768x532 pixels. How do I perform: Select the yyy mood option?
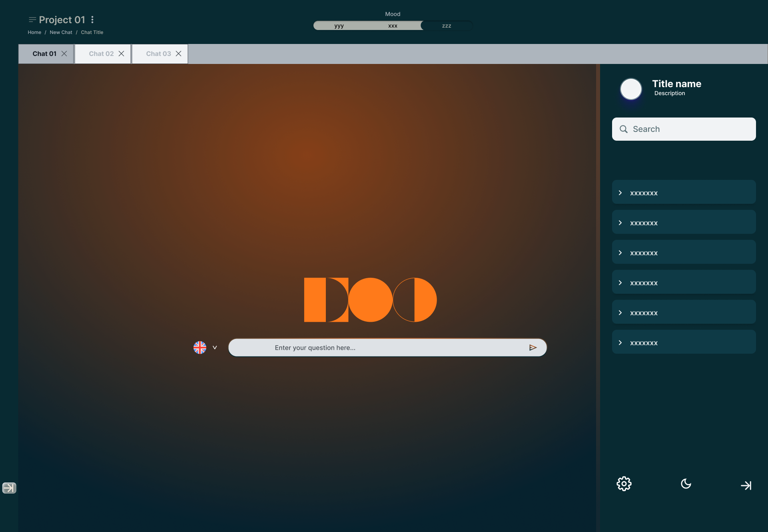click(x=339, y=26)
